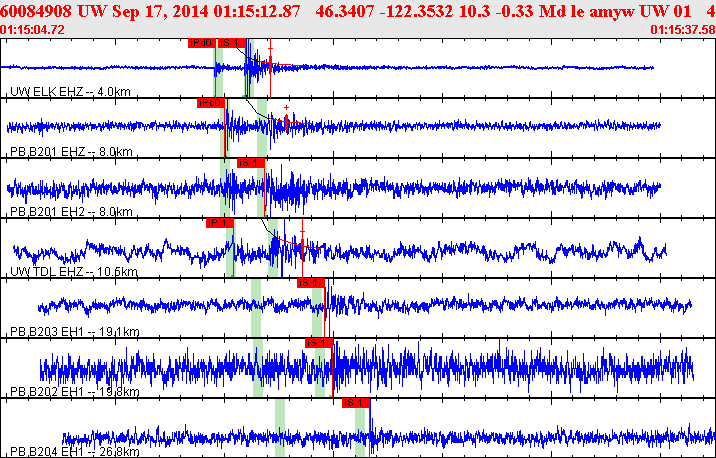
Task: Click the predicted P green bar on B203 EH1 trace
Action: [x=256, y=308]
